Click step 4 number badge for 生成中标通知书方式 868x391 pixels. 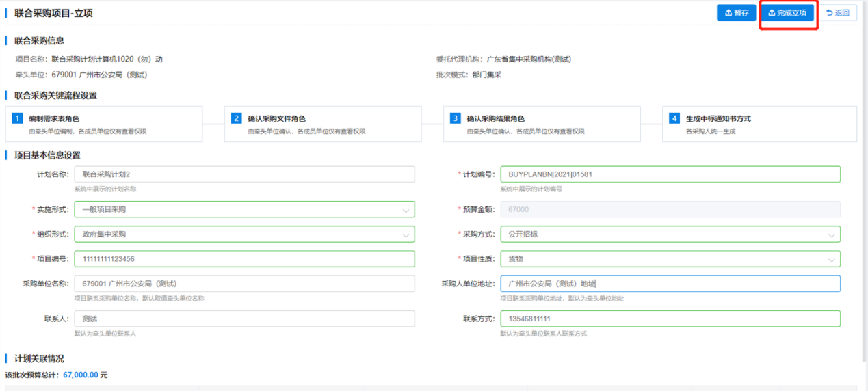pos(674,118)
